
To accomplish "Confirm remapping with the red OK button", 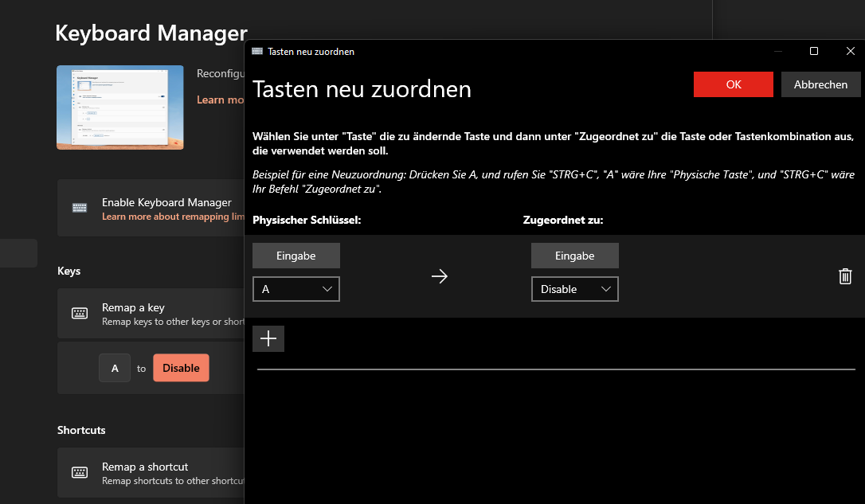I will pos(733,84).
